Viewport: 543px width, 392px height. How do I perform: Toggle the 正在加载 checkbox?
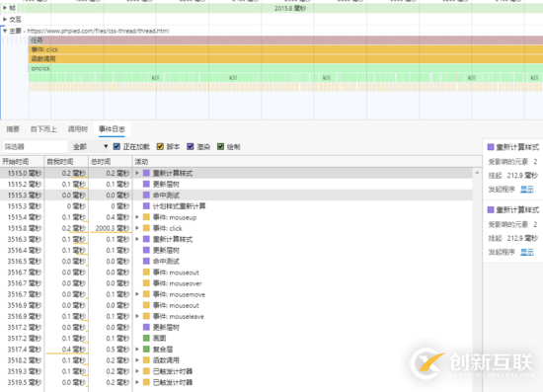coord(116,146)
